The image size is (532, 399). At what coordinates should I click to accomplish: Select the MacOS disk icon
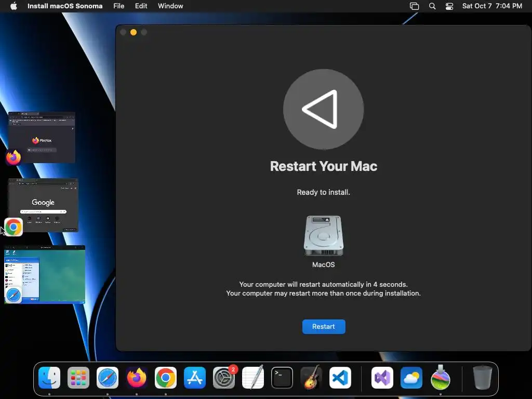(323, 236)
